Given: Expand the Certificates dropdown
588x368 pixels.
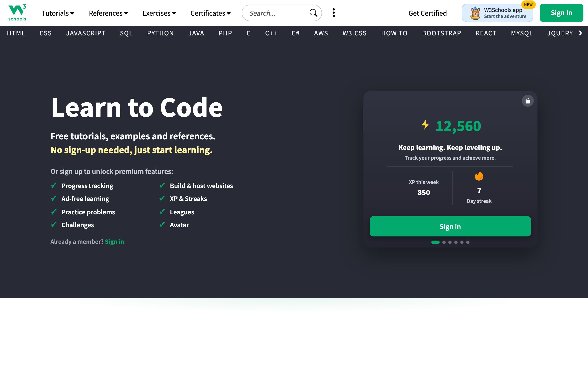Looking at the screenshot, I should pyautogui.click(x=210, y=13).
